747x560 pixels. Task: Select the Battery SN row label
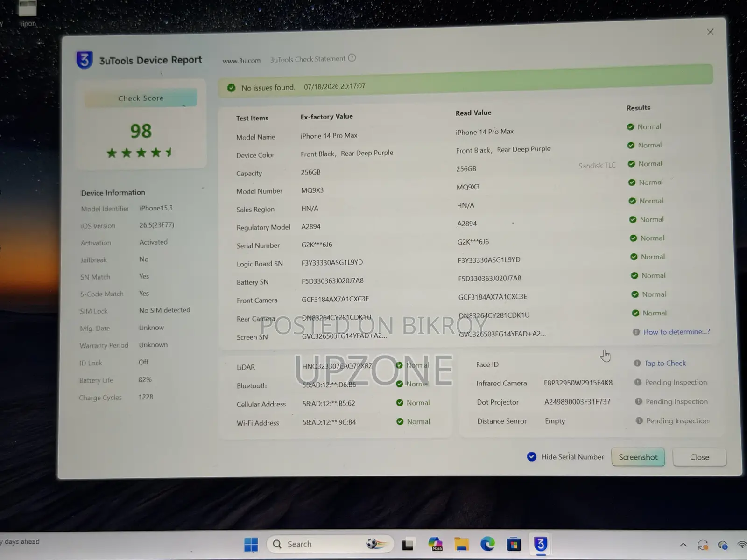pos(253,282)
